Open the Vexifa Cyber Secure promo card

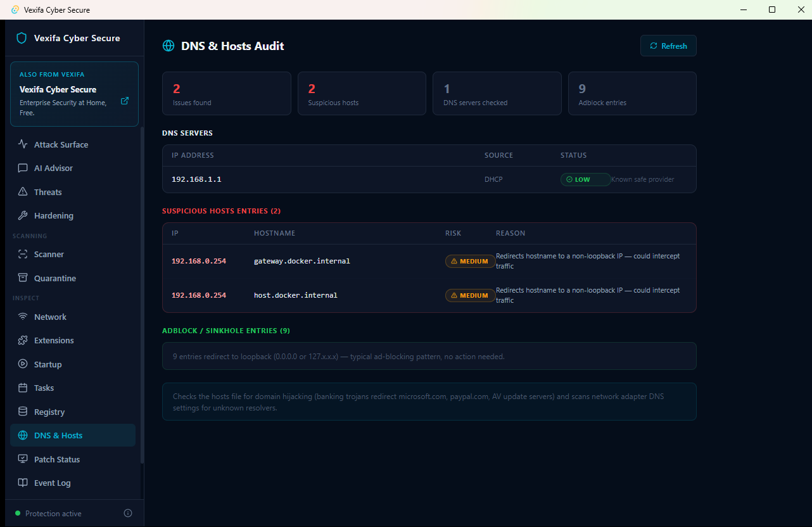tap(74, 94)
